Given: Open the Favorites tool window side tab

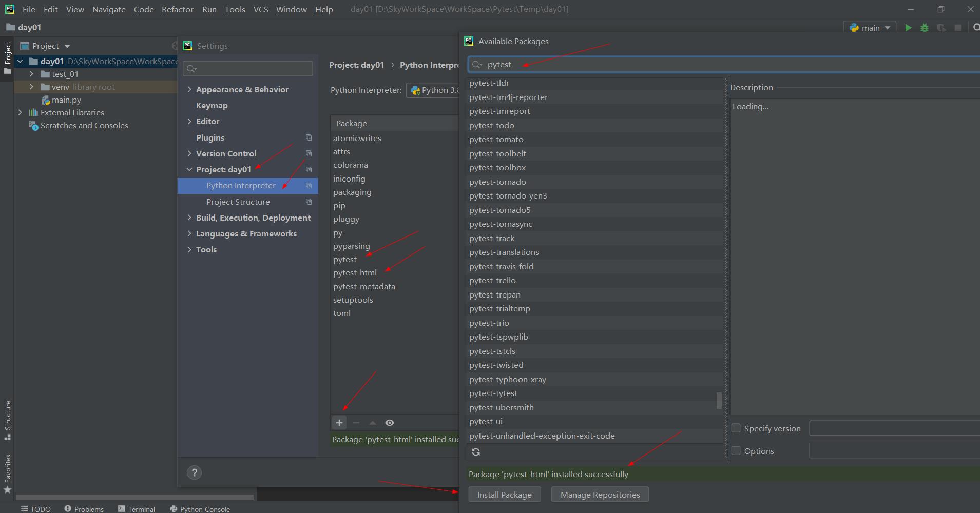Looking at the screenshot, I should 7,474.
